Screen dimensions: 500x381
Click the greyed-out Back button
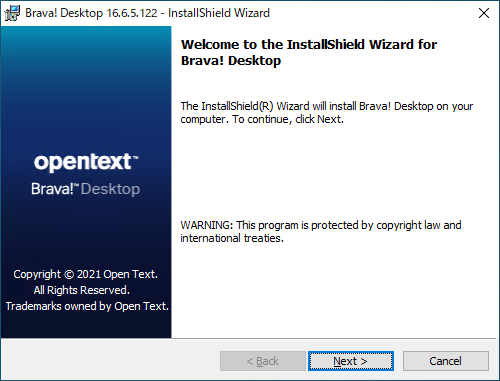tap(263, 361)
